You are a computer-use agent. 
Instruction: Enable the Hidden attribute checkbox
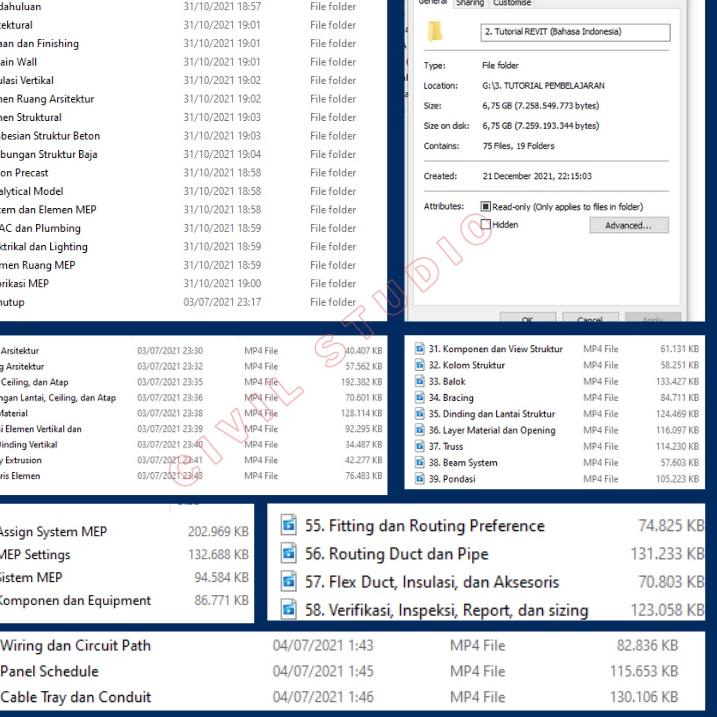pos(486,225)
